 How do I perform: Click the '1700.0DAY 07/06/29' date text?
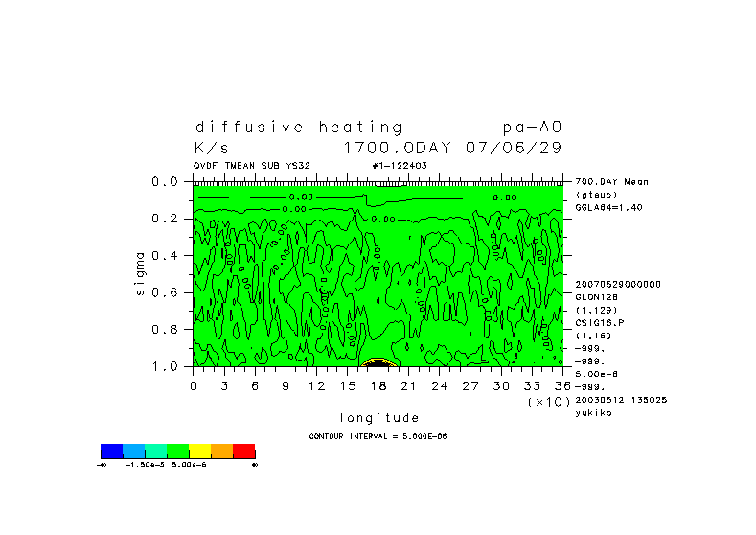(x=452, y=149)
